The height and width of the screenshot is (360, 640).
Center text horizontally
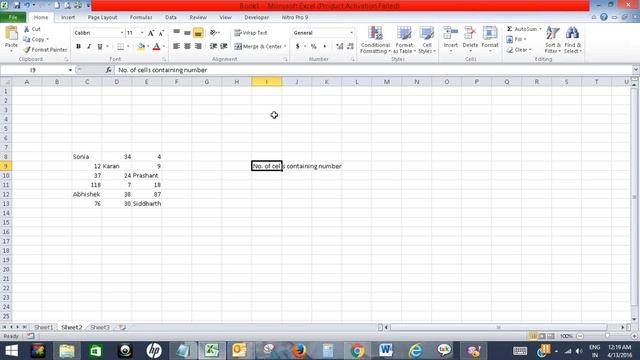[x=187, y=47]
